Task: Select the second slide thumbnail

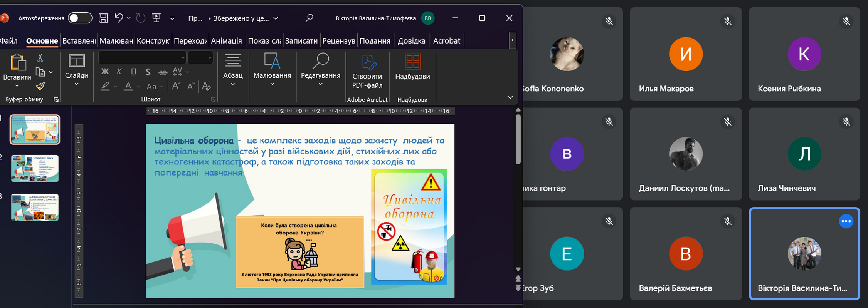Action: (x=35, y=168)
